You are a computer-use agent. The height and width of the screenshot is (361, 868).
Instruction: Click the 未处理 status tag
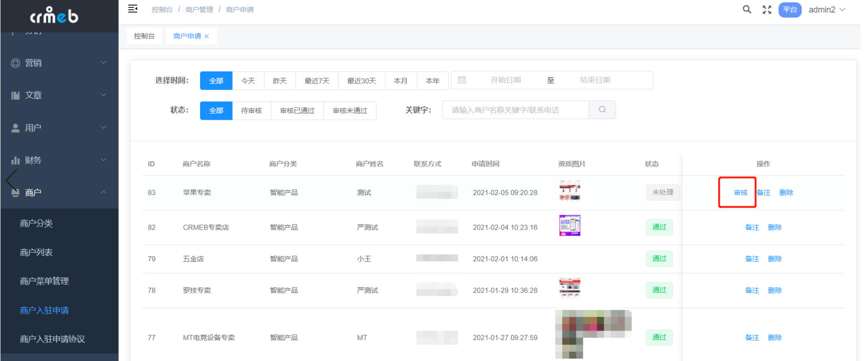pos(663,192)
